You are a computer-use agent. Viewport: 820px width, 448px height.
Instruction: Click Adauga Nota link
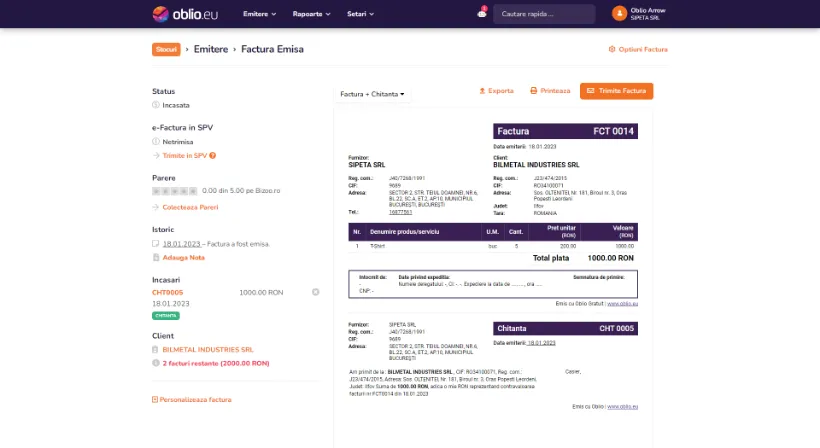184,258
